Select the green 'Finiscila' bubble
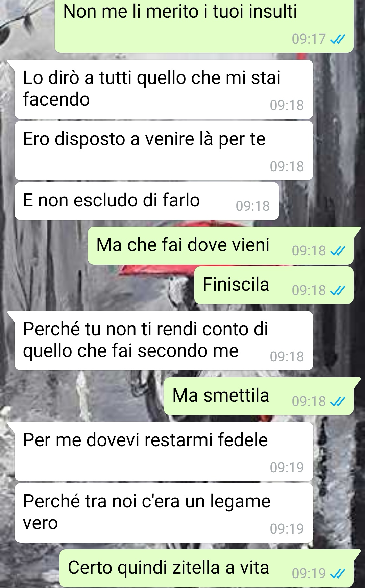Viewport: 365px width, 588px height. click(274, 285)
